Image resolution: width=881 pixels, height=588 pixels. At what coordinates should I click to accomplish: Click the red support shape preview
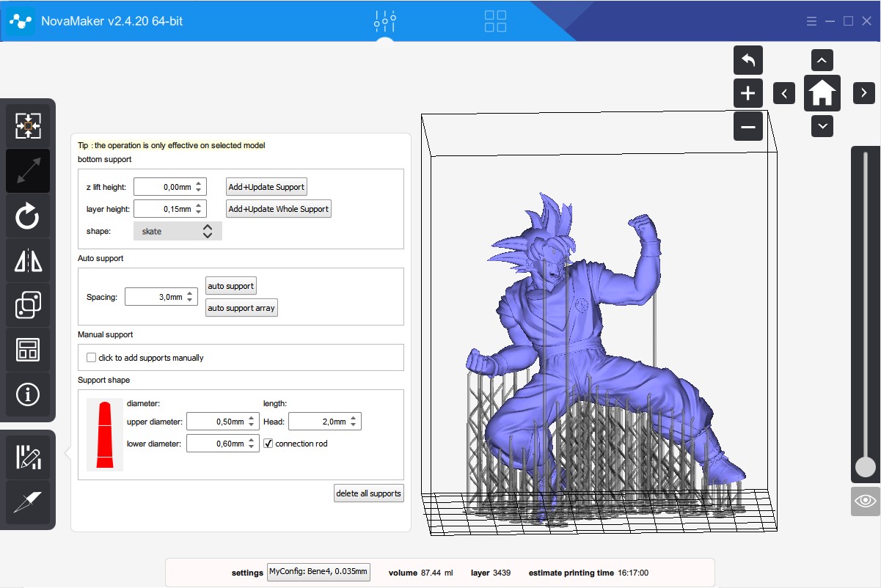105,434
